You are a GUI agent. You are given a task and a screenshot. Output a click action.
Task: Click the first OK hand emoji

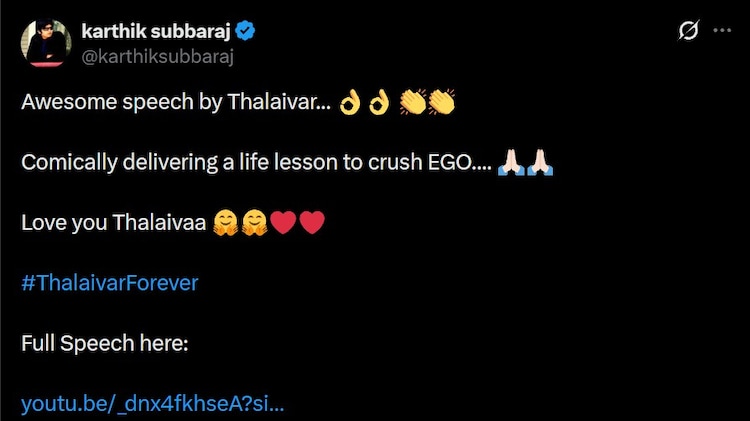(x=350, y=102)
